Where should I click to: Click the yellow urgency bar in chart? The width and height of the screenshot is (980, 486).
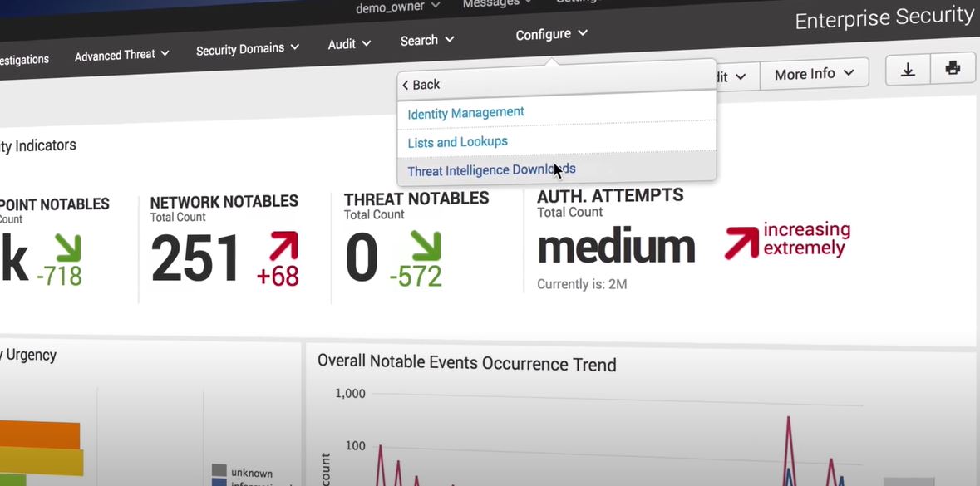click(42, 463)
